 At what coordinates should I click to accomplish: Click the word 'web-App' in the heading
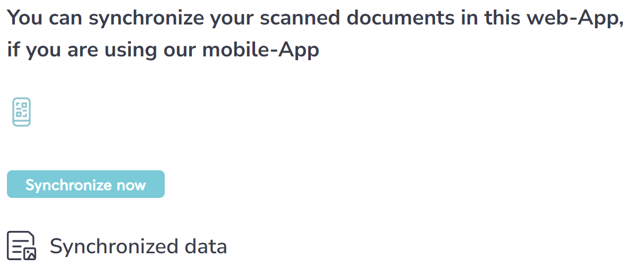click(575, 19)
